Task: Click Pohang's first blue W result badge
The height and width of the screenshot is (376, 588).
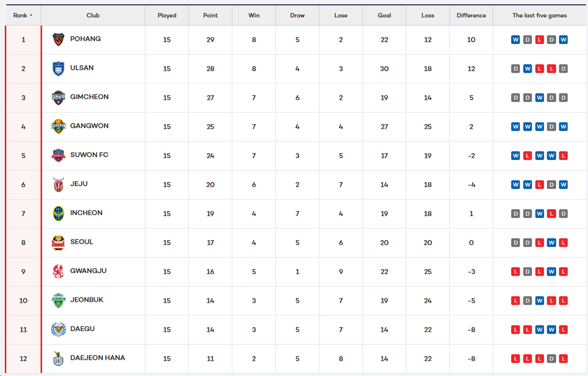Action: [x=515, y=40]
